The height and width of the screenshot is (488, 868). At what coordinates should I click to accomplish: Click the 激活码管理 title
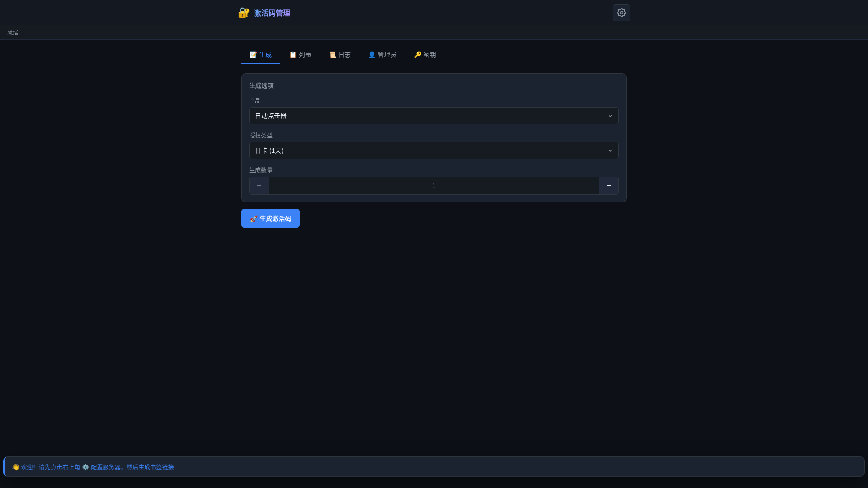[x=272, y=13]
